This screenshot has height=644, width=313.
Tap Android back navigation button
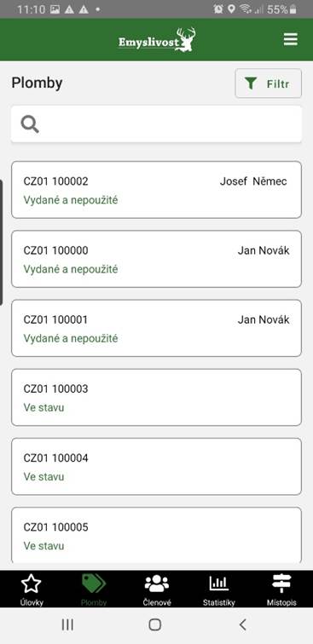click(243, 624)
